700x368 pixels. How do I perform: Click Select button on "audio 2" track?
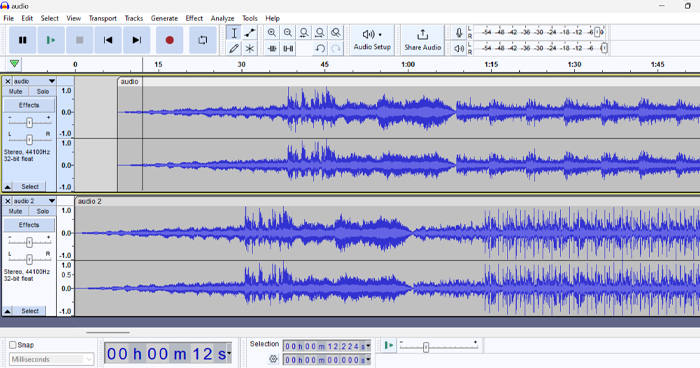[x=30, y=311]
